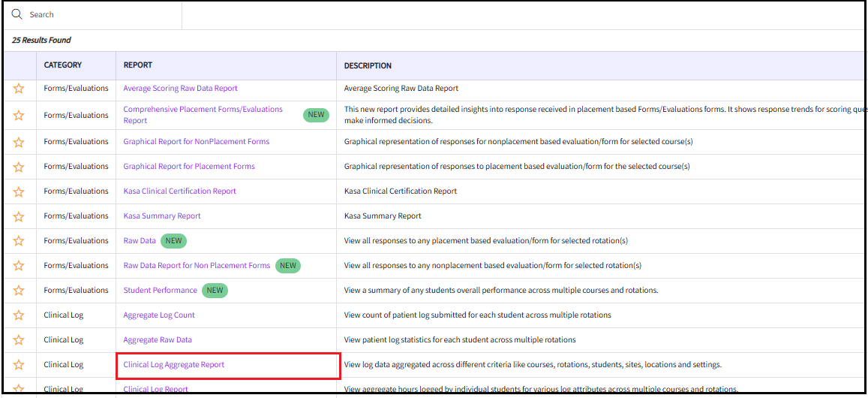Star the Graphical Report for Placement Forms
The width and height of the screenshot is (868, 398).
pyautogui.click(x=19, y=167)
